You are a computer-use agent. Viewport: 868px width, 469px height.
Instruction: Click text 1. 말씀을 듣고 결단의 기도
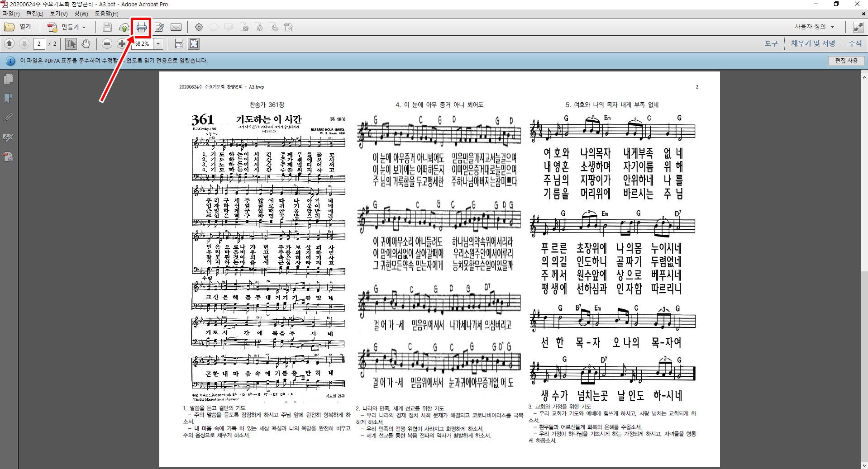coord(214,408)
